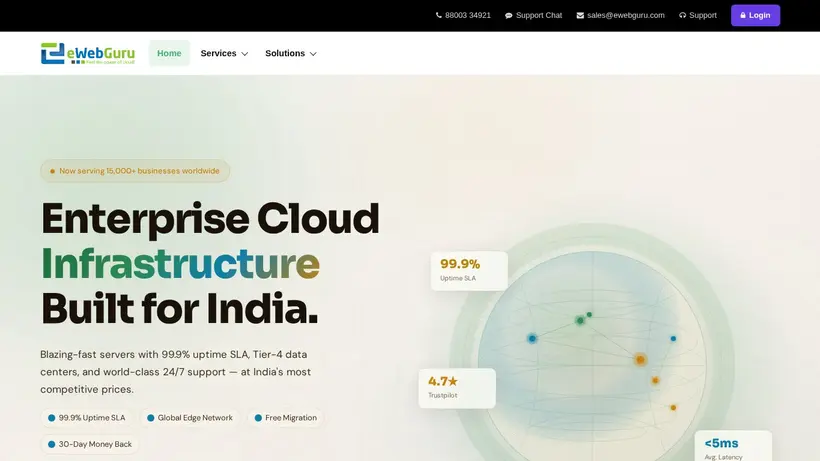820x461 pixels.
Task: Click the 'Built for India.' headline text
Action: coord(179,309)
